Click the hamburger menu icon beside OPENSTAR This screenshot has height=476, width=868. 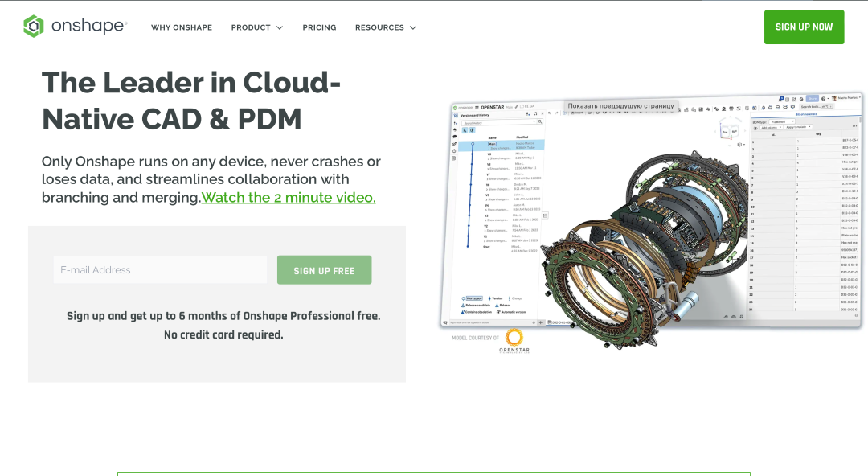pyautogui.click(x=477, y=107)
